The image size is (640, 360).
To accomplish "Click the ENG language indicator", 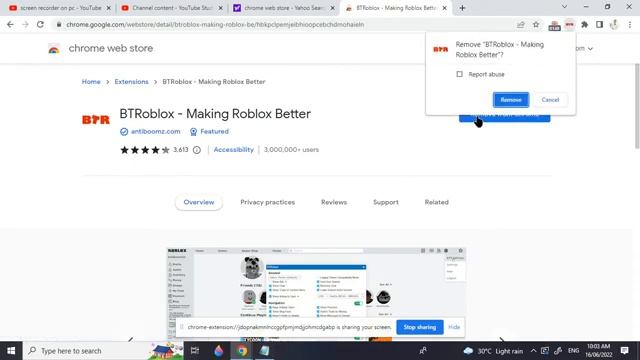I will point(573,351).
